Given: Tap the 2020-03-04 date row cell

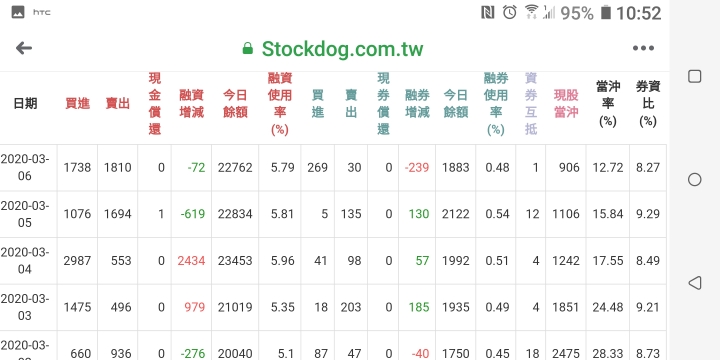Looking at the screenshot, I should coord(25,261).
